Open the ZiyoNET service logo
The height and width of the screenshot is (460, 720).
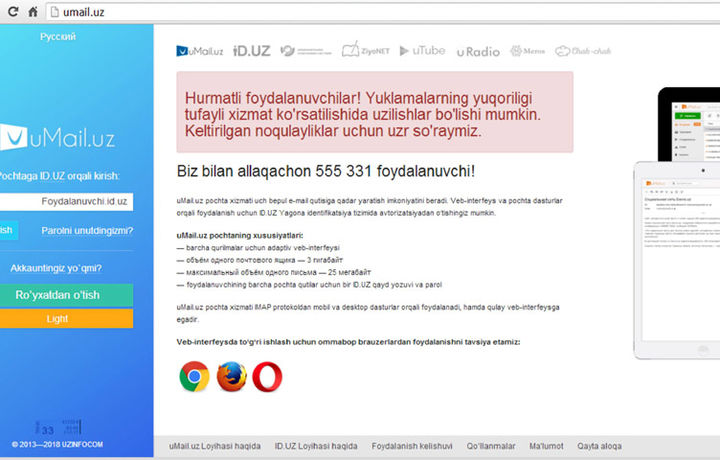[x=366, y=50]
